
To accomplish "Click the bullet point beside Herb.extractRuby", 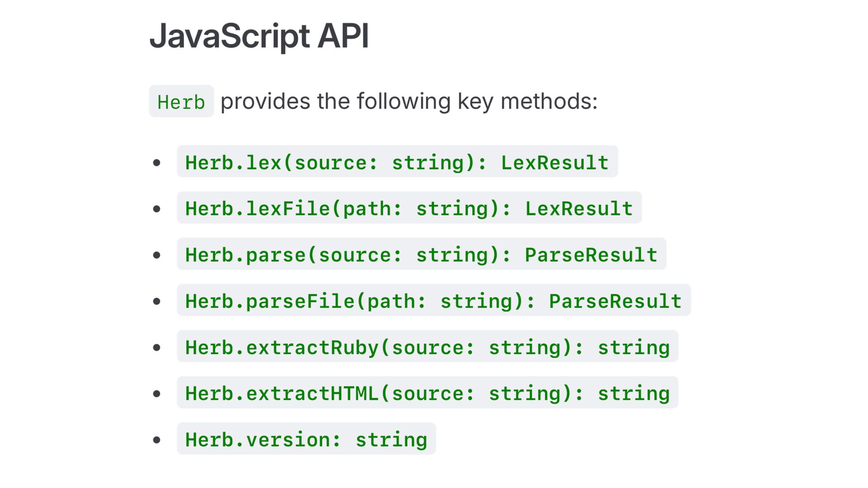I will [x=157, y=347].
